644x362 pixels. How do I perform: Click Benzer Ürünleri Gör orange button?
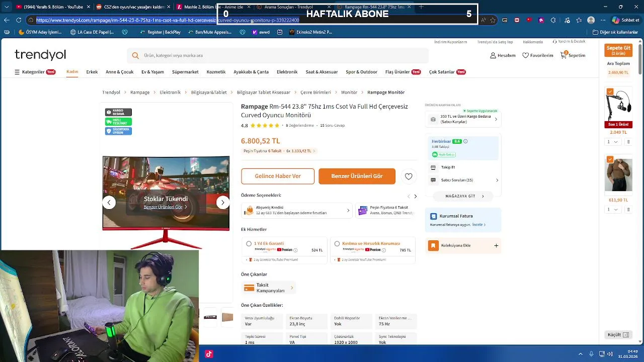pyautogui.click(x=357, y=176)
